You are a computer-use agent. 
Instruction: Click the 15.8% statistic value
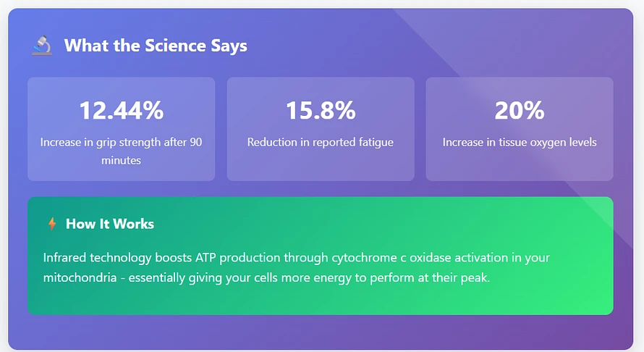[321, 111]
